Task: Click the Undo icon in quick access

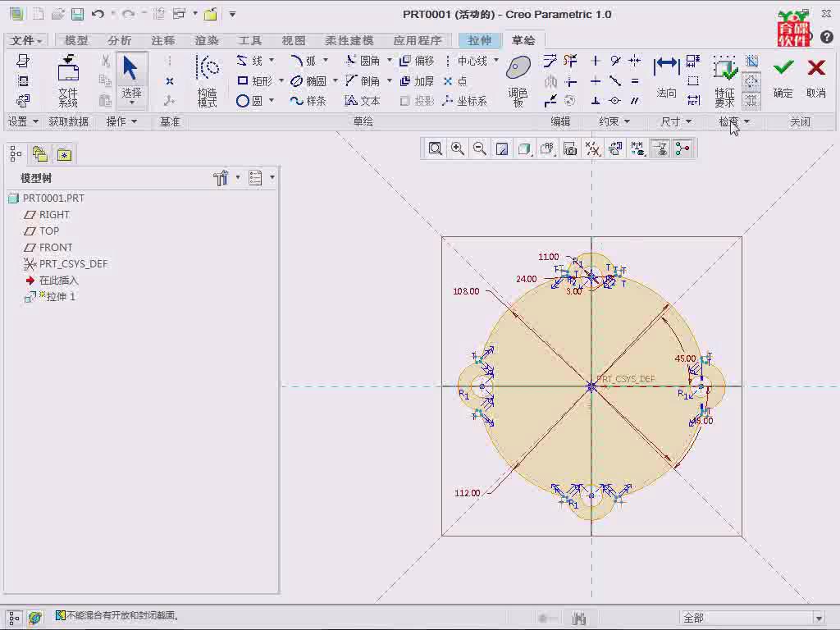Action: point(98,14)
